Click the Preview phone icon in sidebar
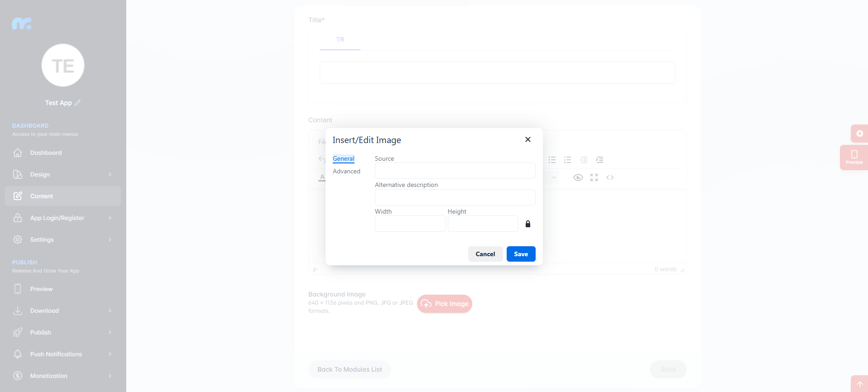The height and width of the screenshot is (392, 868). click(x=18, y=289)
